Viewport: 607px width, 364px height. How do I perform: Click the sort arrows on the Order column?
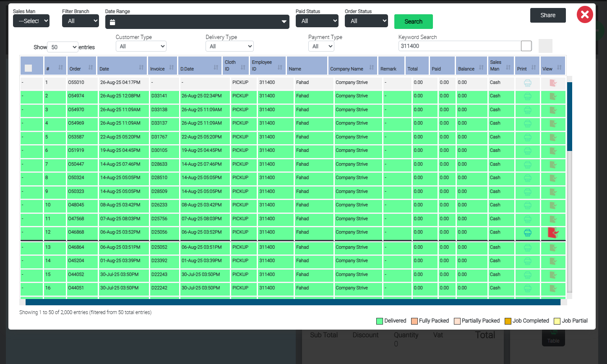pyautogui.click(x=91, y=68)
